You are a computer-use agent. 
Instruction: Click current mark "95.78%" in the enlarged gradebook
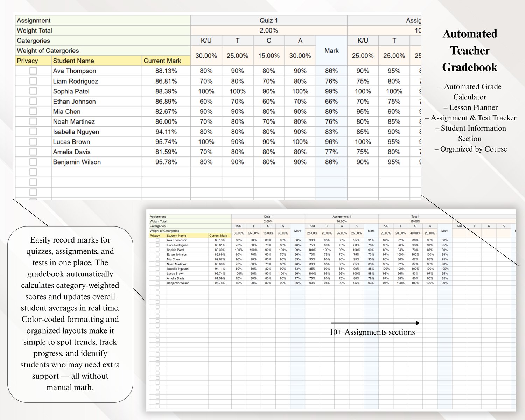coord(166,162)
